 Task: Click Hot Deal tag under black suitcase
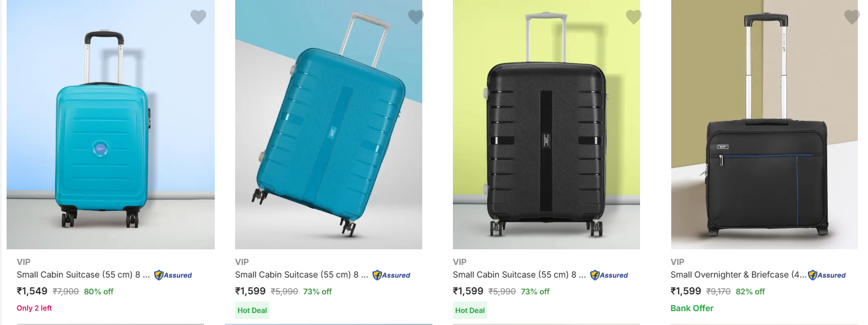(x=470, y=311)
